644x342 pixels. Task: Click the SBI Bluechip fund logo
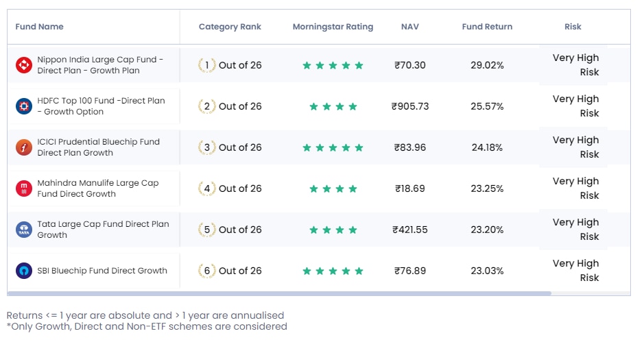(x=24, y=271)
